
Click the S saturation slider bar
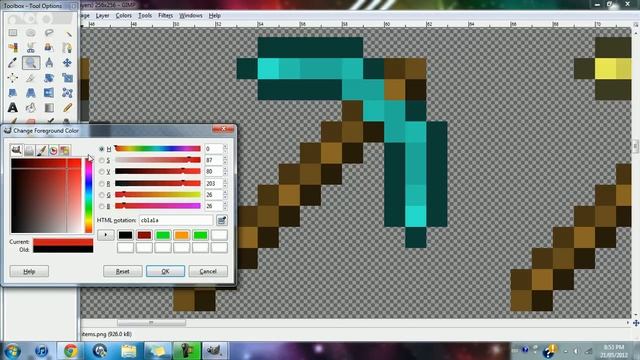[158, 160]
